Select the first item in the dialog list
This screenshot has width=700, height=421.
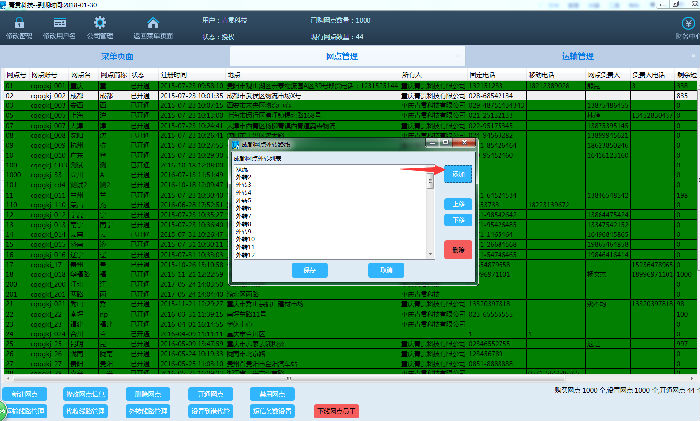click(x=243, y=171)
